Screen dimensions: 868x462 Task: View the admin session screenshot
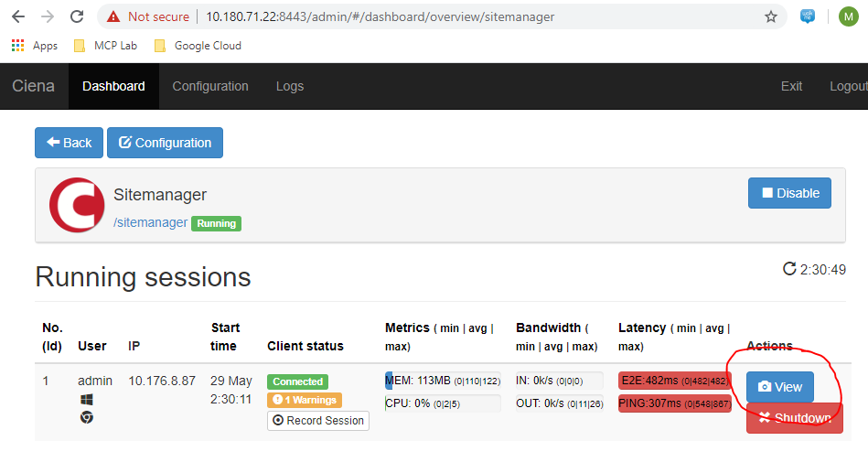[780, 387]
